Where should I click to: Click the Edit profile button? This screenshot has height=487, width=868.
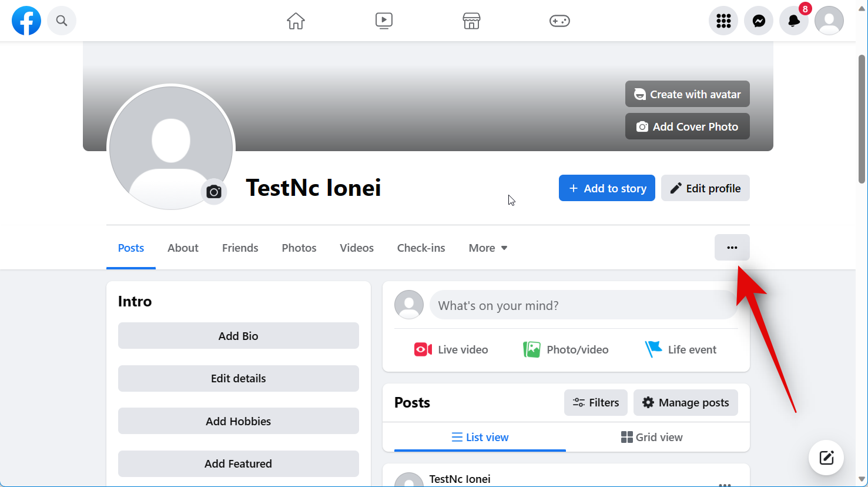(x=705, y=188)
